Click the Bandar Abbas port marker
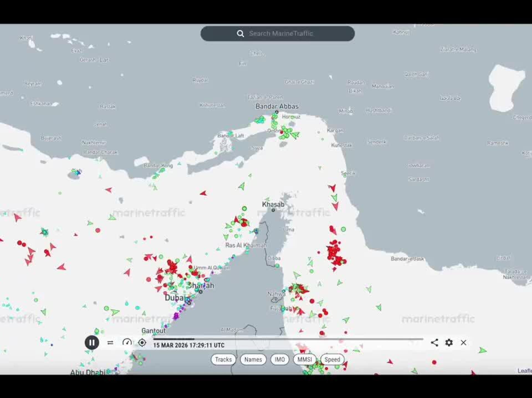Viewport: 532px width, 398px height. click(x=277, y=112)
